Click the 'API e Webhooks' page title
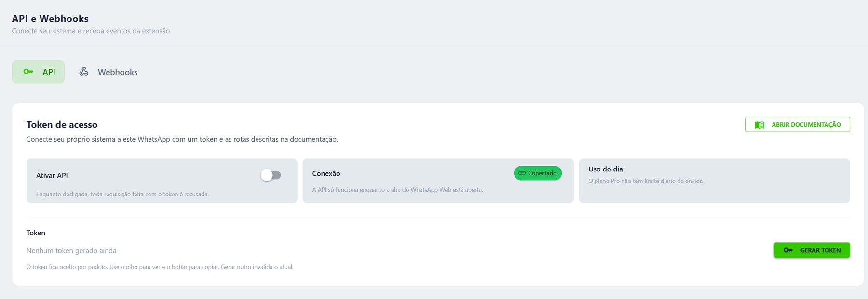The height and width of the screenshot is (299, 868). point(50,19)
